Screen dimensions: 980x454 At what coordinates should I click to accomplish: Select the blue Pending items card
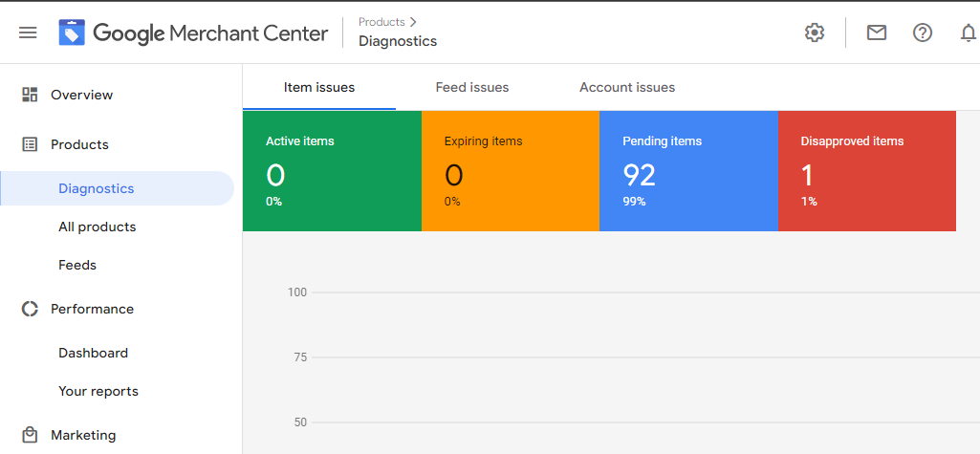(x=688, y=171)
